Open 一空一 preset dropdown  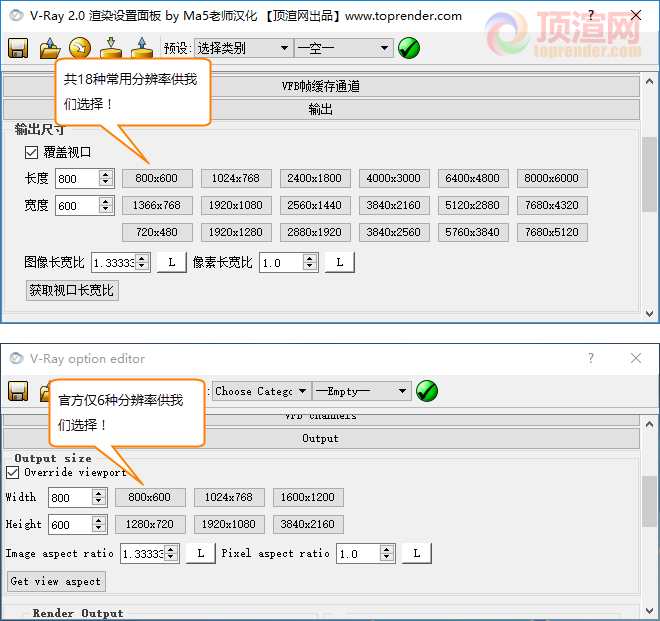[343, 48]
